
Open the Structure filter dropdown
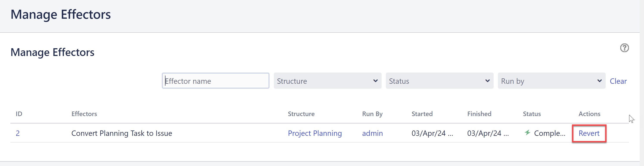[327, 81]
